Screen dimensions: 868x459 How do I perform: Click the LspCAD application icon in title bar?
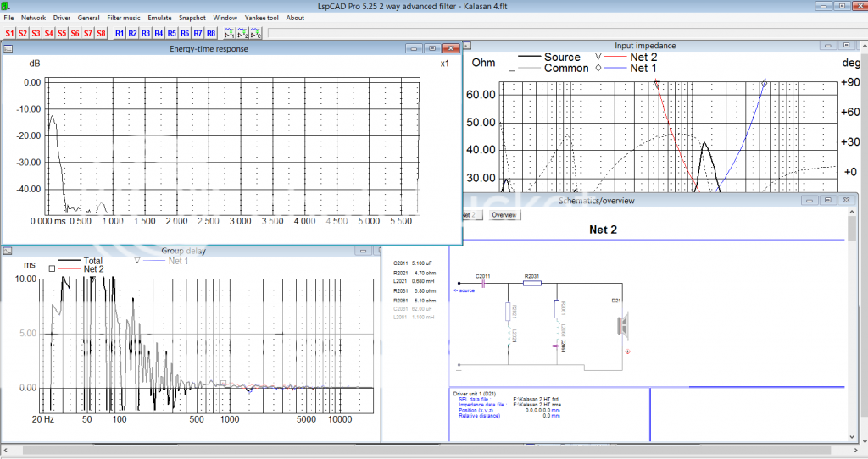click(6, 6)
